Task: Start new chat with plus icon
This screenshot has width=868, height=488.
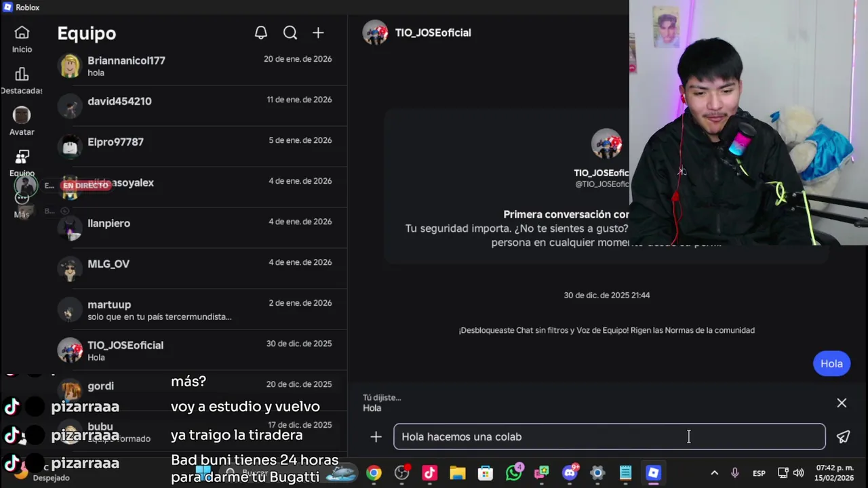Action: click(318, 33)
